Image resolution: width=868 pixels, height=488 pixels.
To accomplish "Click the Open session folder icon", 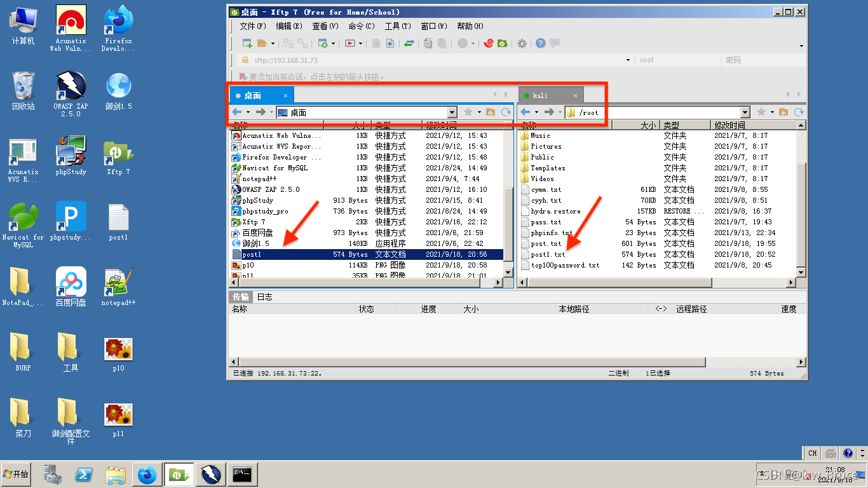I will pos(262,43).
